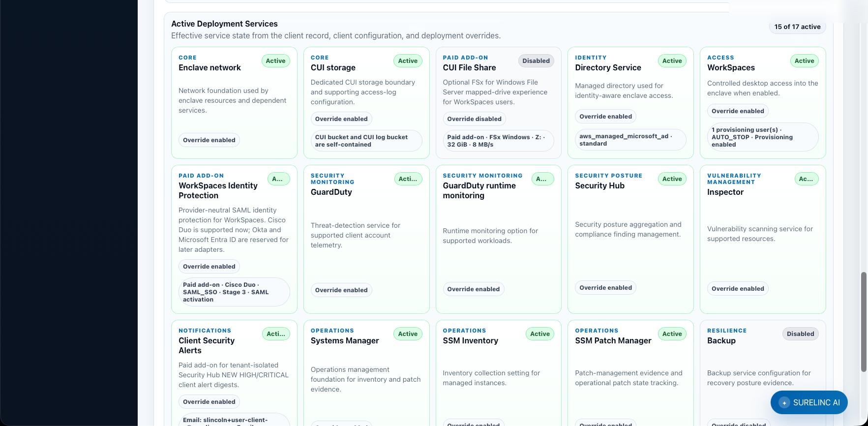Click the 'ACCESS' category label
The image size is (868, 426).
coord(720,58)
